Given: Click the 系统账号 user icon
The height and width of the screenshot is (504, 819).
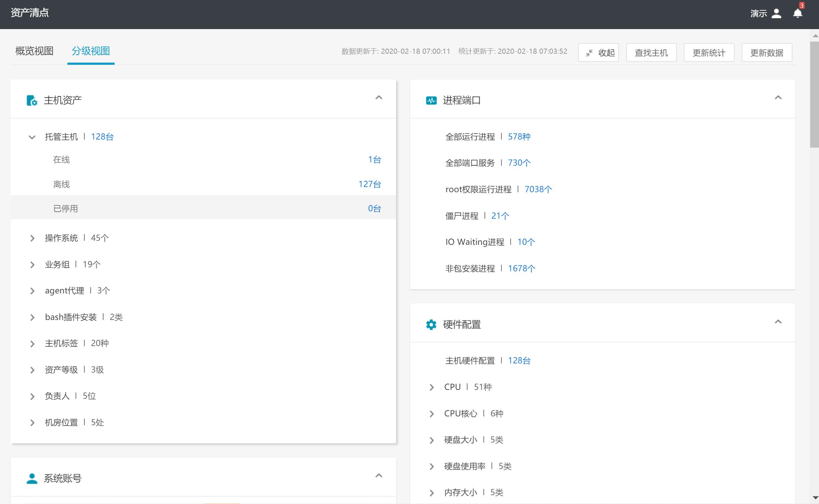Looking at the screenshot, I should [x=32, y=478].
